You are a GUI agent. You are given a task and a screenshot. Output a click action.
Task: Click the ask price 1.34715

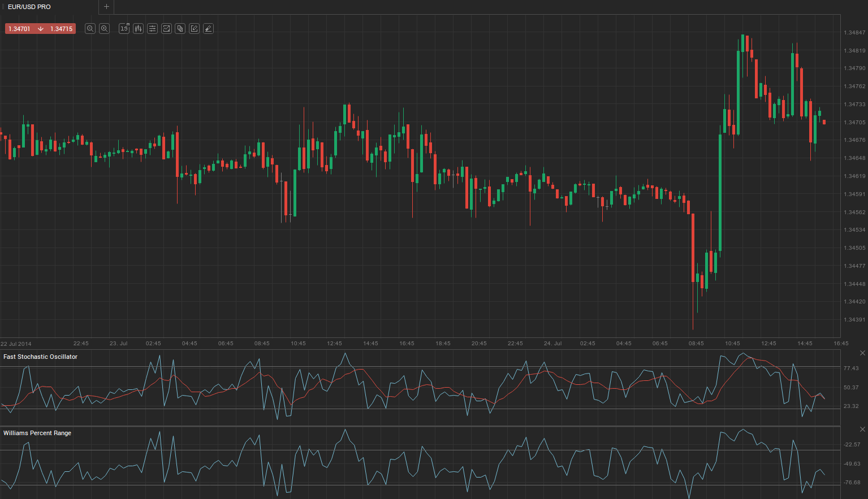(61, 29)
